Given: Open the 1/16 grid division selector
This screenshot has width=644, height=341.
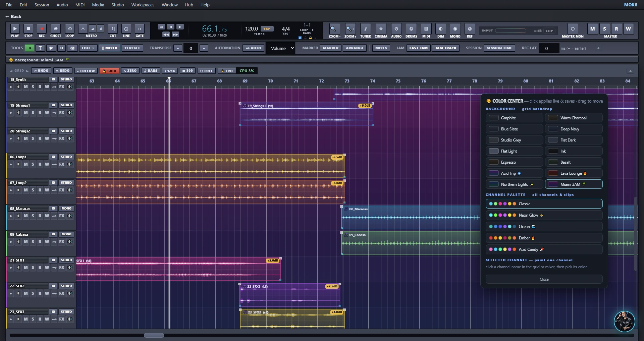Looking at the screenshot, I should pos(170,71).
